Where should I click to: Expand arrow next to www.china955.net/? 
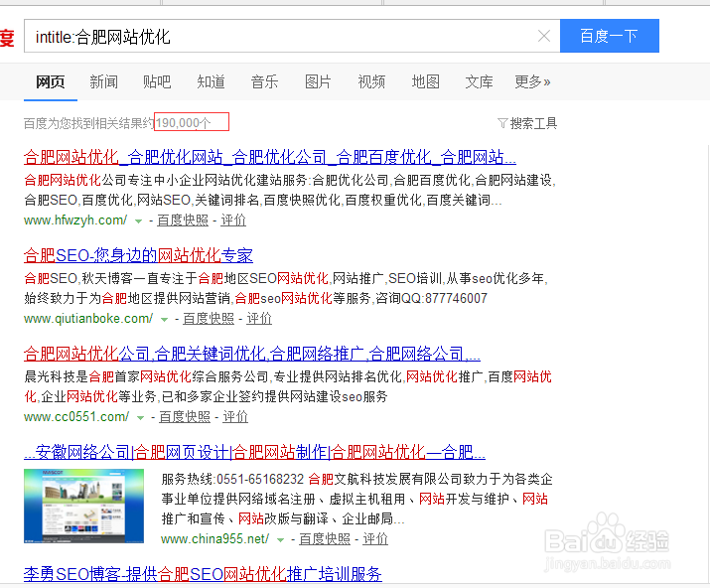click(x=280, y=540)
